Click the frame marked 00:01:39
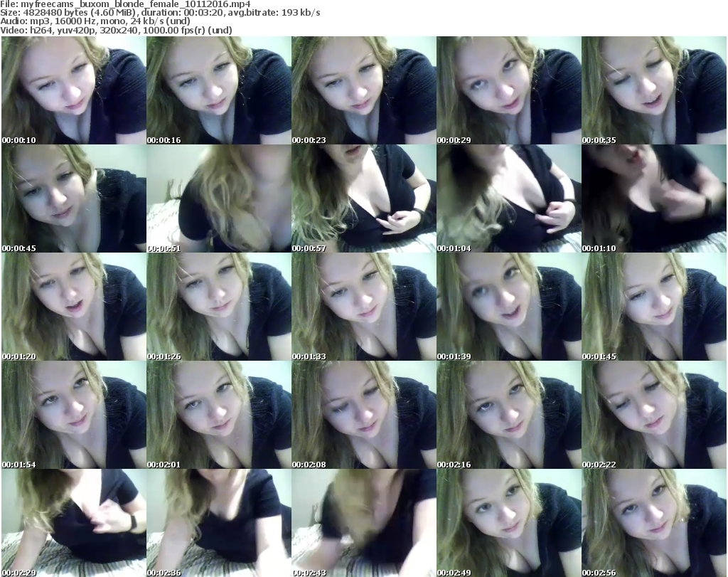The width and height of the screenshot is (728, 577). tap(509, 307)
